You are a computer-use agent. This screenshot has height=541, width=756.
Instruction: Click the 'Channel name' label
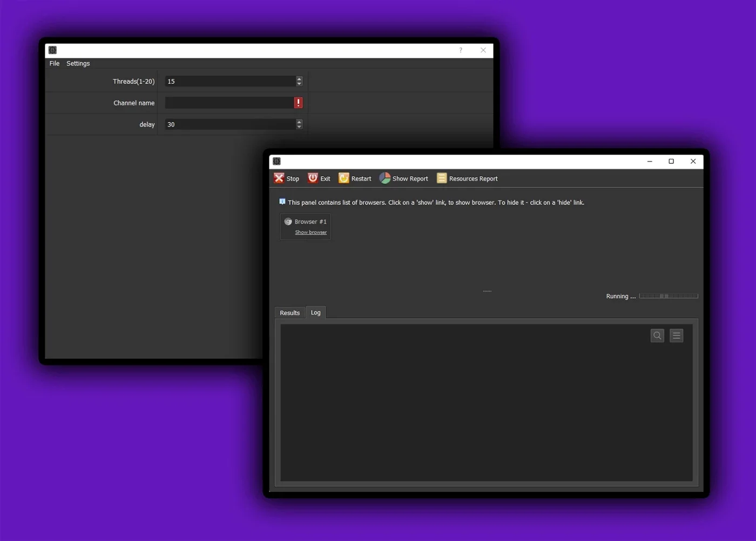tap(134, 103)
